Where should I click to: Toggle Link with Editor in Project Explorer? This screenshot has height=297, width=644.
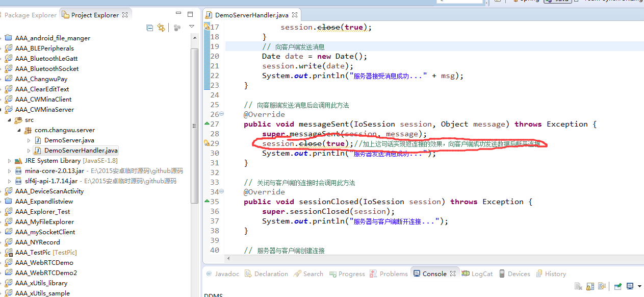click(x=161, y=28)
